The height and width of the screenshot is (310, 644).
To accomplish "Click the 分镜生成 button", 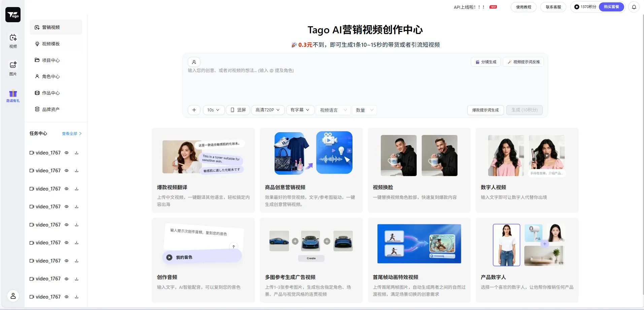I will click(x=485, y=62).
